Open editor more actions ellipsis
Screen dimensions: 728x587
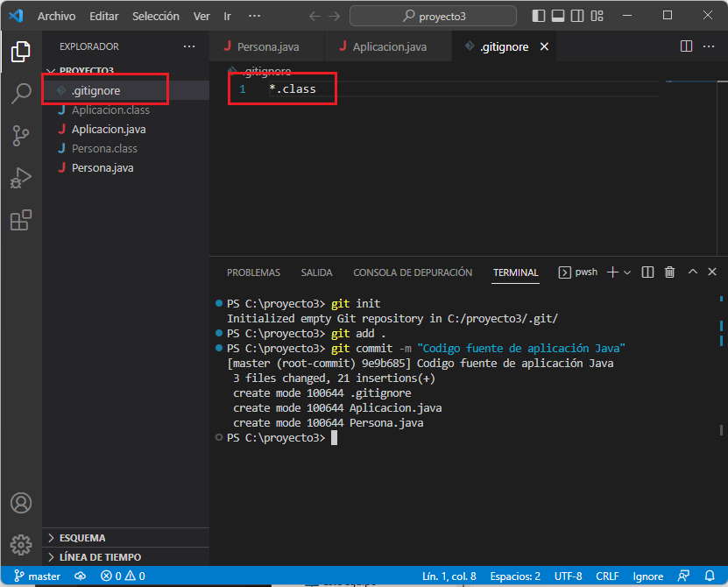(x=709, y=46)
